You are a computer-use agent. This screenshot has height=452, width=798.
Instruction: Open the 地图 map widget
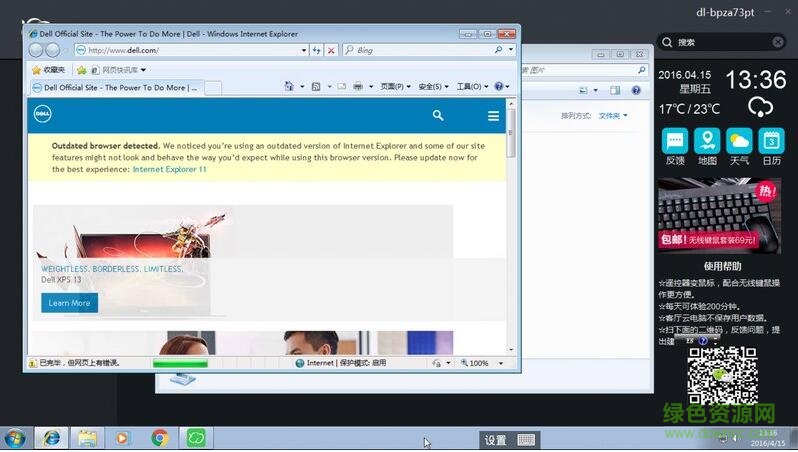click(707, 147)
